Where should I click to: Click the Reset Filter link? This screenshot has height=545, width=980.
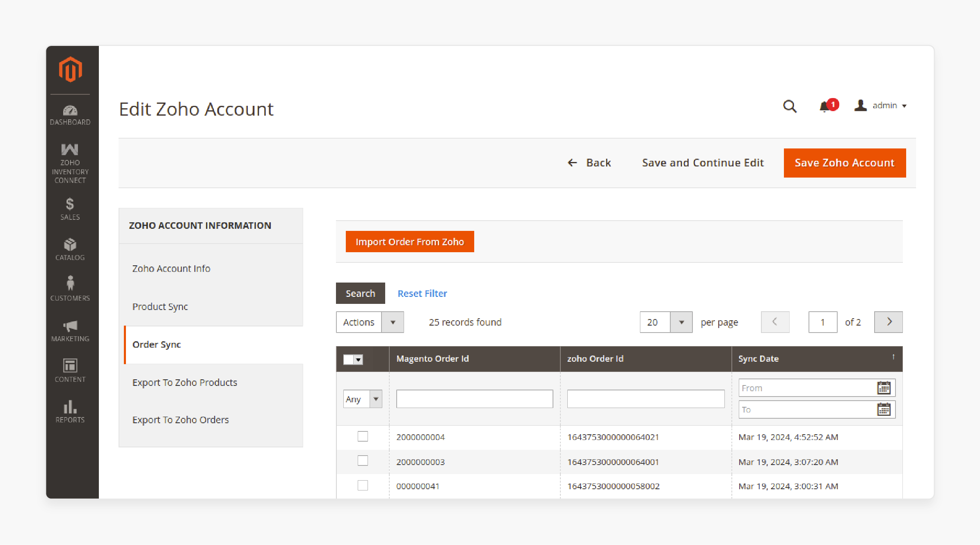point(422,293)
